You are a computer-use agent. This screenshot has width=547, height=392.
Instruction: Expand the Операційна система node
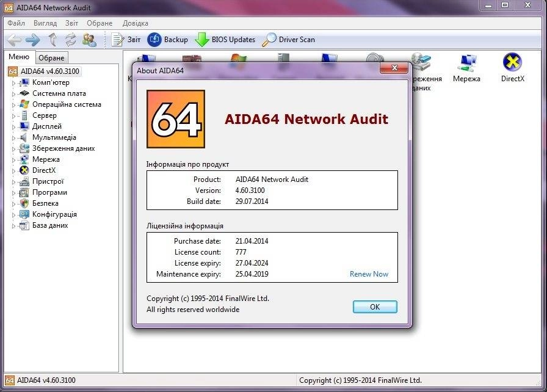[13, 105]
